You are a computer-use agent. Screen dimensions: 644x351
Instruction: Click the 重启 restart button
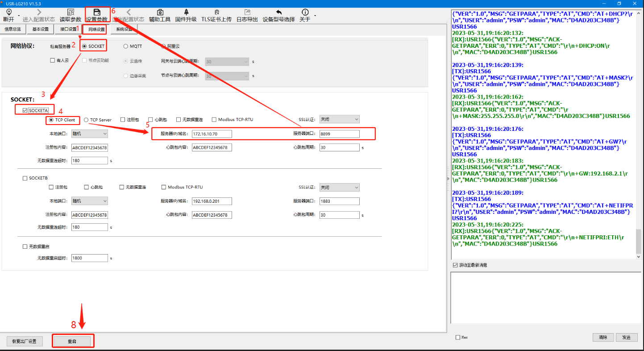(x=72, y=341)
